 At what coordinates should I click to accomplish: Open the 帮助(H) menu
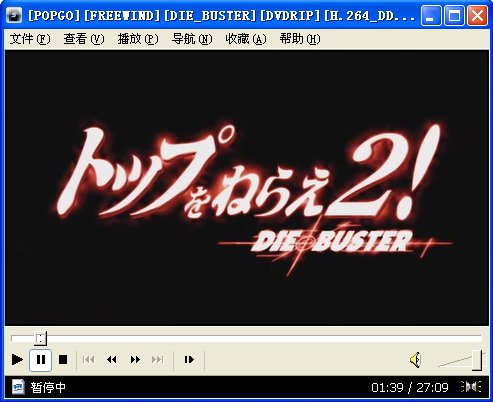point(300,39)
